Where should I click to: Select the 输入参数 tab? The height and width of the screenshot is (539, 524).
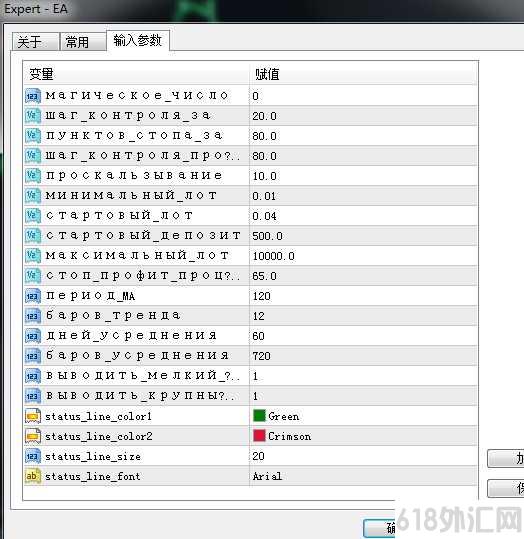138,41
